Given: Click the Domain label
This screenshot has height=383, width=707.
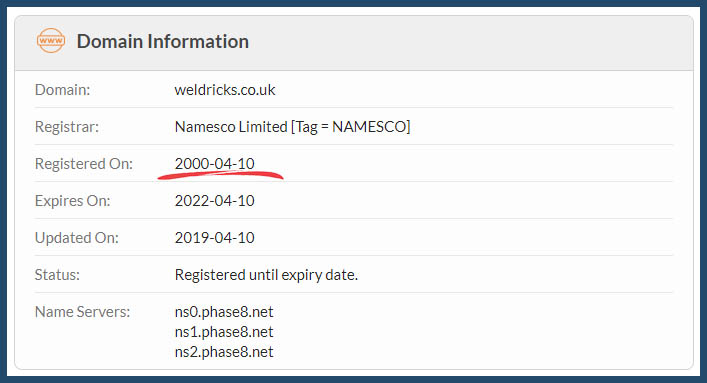Looking at the screenshot, I should [63, 90].
